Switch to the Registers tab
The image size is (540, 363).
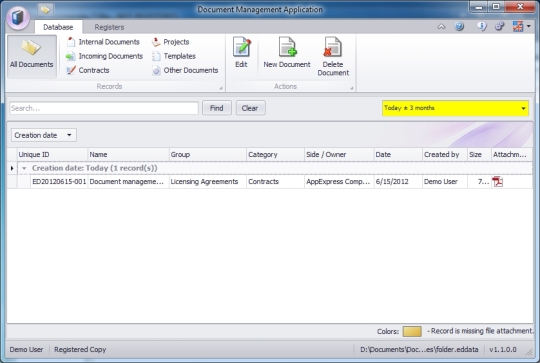pyautogui.click(x=109, y=27)
